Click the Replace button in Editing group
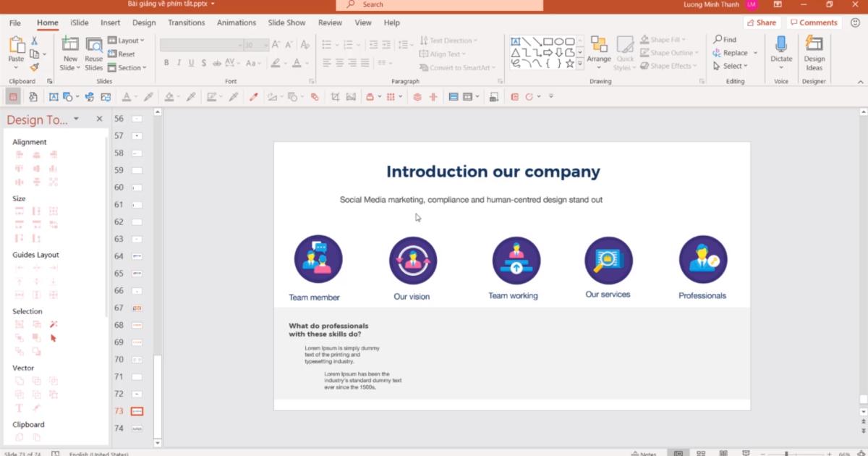The width and height of the screenshot is (868, 456). 734,53
